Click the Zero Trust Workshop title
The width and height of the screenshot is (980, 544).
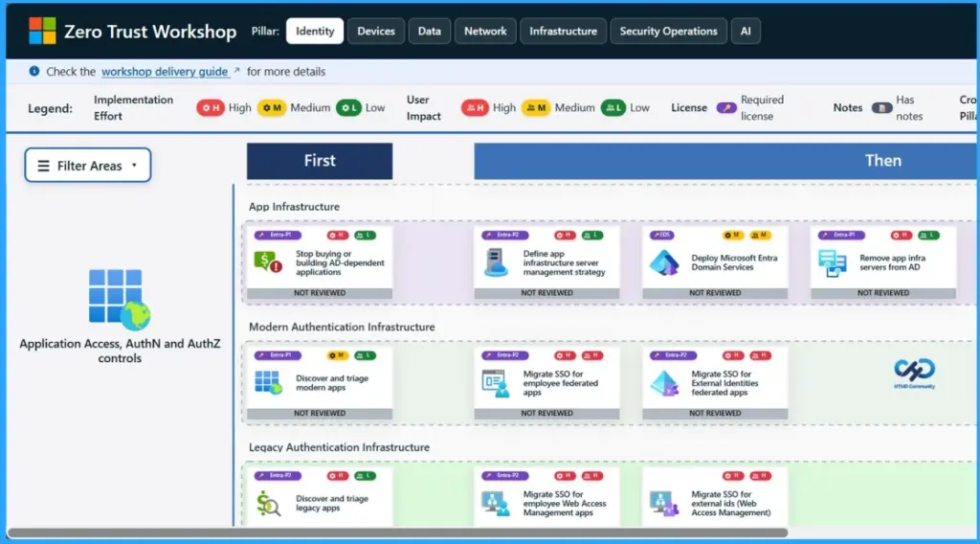click(x=150, y=32)
